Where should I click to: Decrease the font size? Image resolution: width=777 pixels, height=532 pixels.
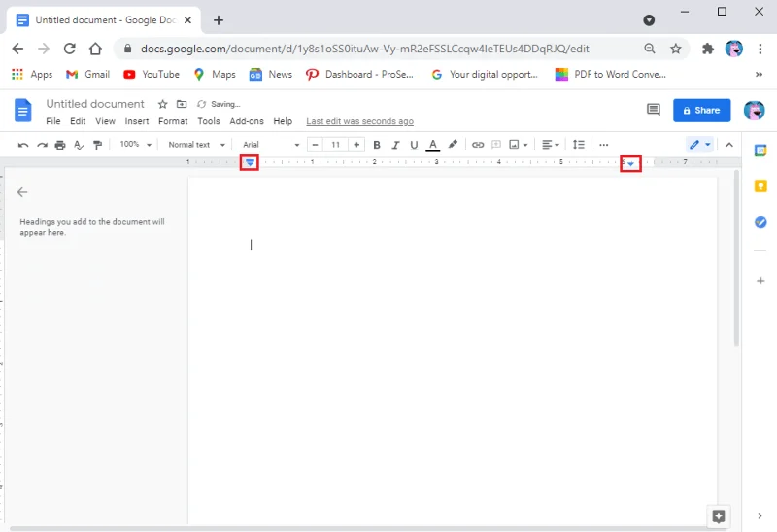tap(315, 145)
